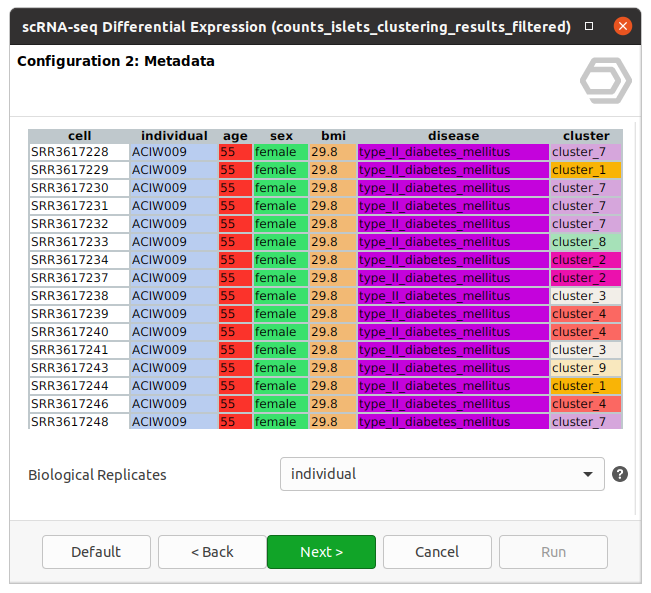
Task: Select cell SRR3617246
Action: click(79, 404)
